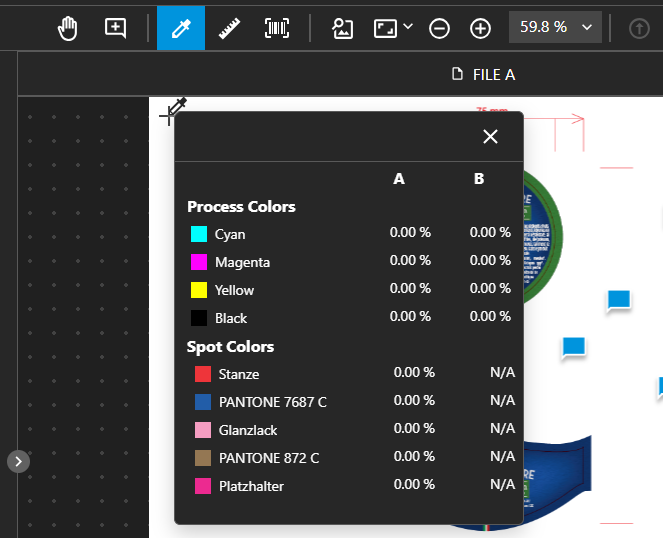Open the lower blue comment bubble
Screen dimensions: 663x538
573,347
